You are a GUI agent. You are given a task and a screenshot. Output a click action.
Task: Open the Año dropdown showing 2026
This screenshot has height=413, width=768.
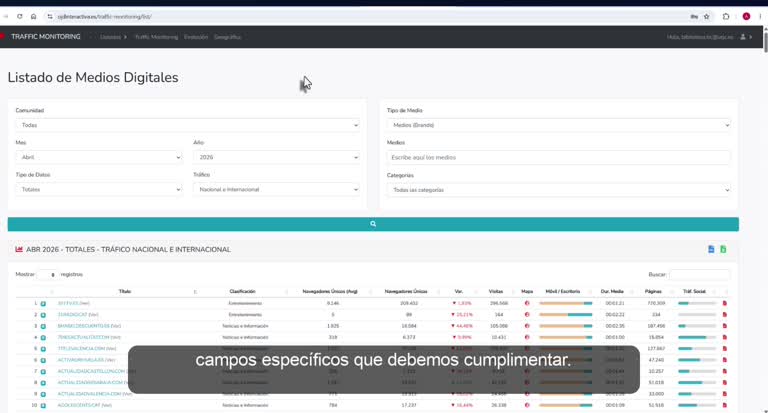[x=276, y=157]
